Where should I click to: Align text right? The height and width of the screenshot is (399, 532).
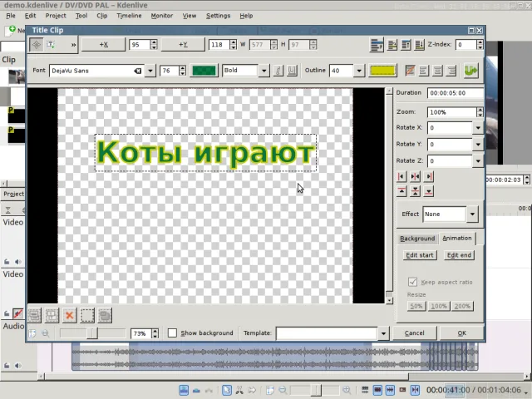(451, 71)
